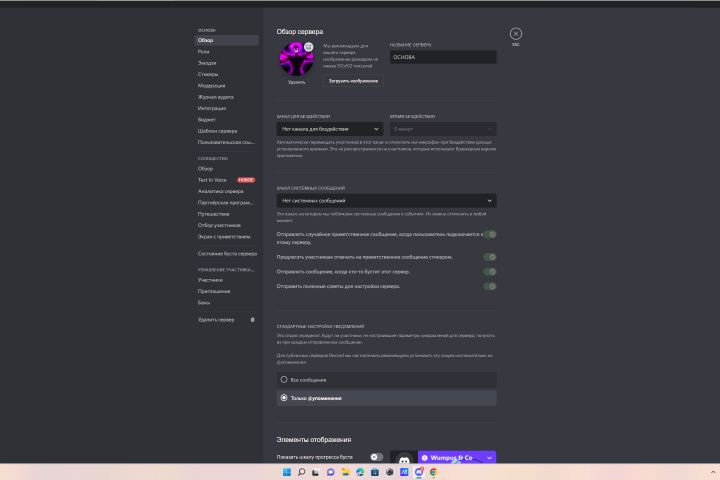Viewport: 720px width, 480px height.
Task: Click Удалить under the server avatar
Action: pyautogui.click(x=297, y=82)
